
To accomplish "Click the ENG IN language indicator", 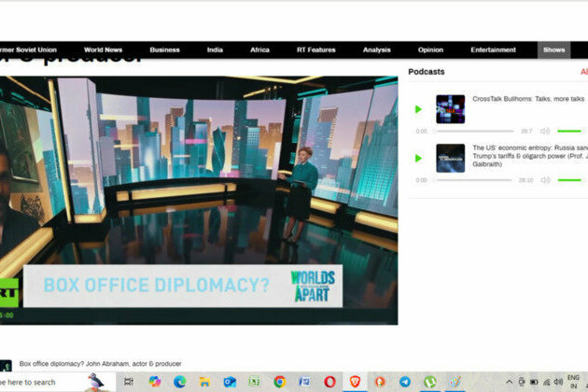I will [x=573, y=382].
